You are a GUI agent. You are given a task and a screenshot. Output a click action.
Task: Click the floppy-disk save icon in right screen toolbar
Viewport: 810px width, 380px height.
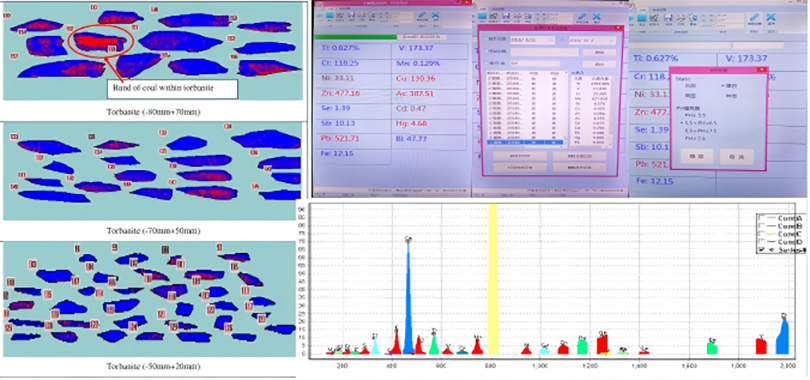click(668, 18)
